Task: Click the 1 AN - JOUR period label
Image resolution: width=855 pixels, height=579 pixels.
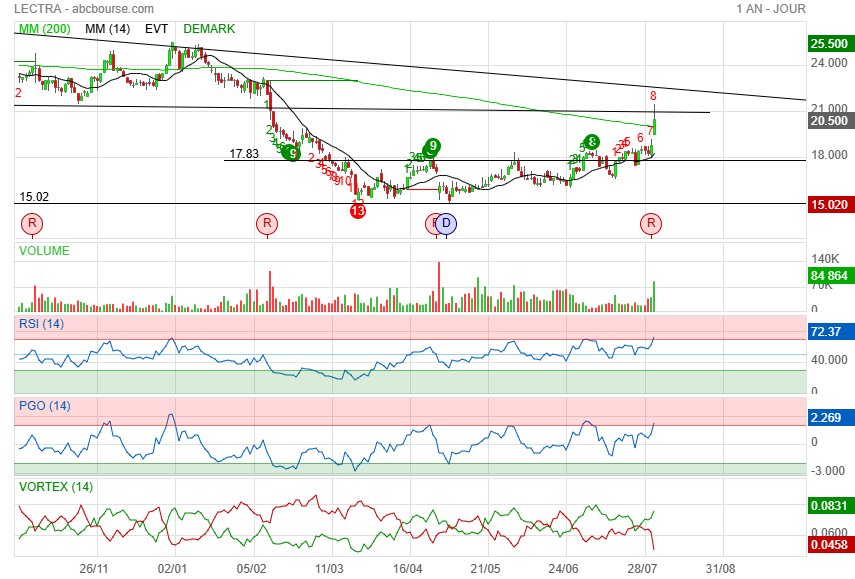Action: click(x=770, y=9)
